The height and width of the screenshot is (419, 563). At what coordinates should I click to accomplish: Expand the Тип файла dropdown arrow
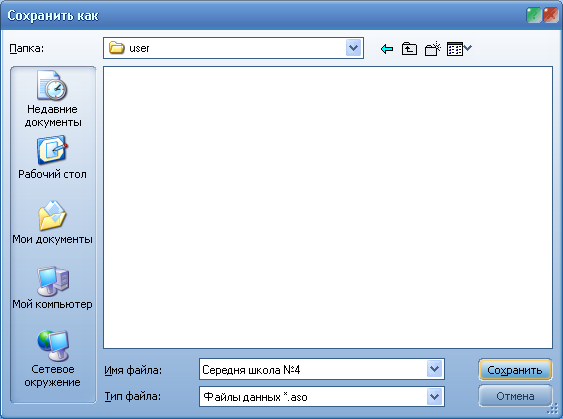click(x=434, y=396)
